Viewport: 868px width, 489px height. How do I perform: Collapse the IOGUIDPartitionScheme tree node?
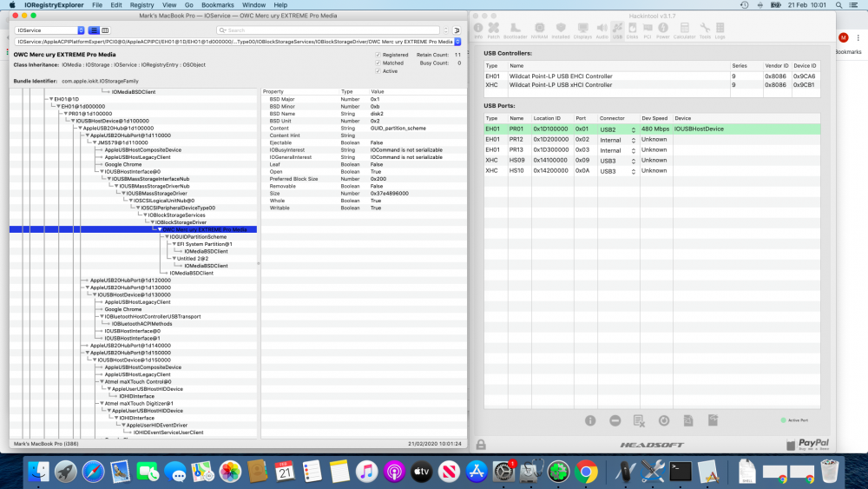point(166,237)
